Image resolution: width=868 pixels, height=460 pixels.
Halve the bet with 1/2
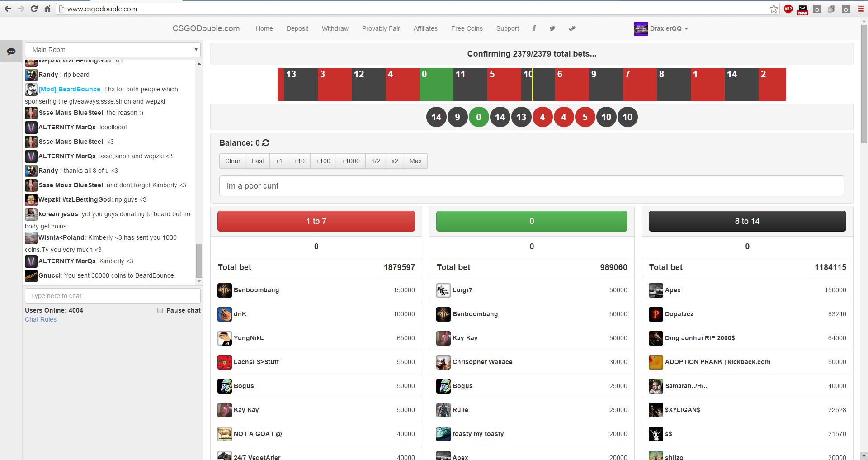pyautogui.click(x=376, y=161)
